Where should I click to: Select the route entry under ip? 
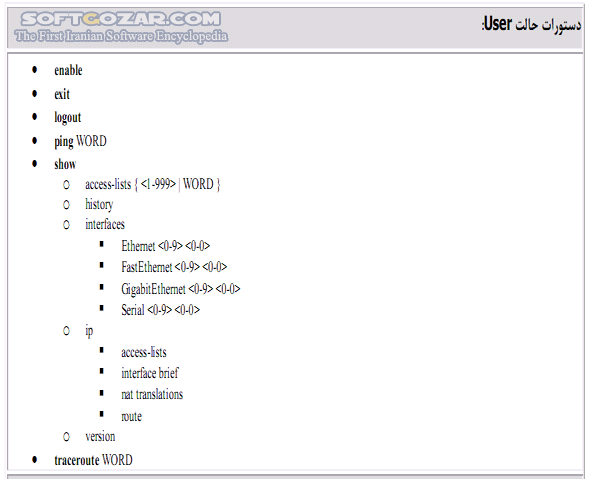pos(131,416)
